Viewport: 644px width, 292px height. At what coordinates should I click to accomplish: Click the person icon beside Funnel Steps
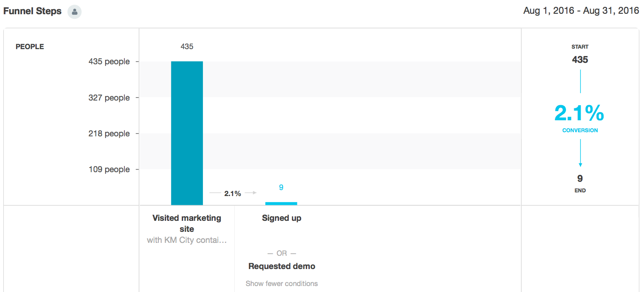74,11
